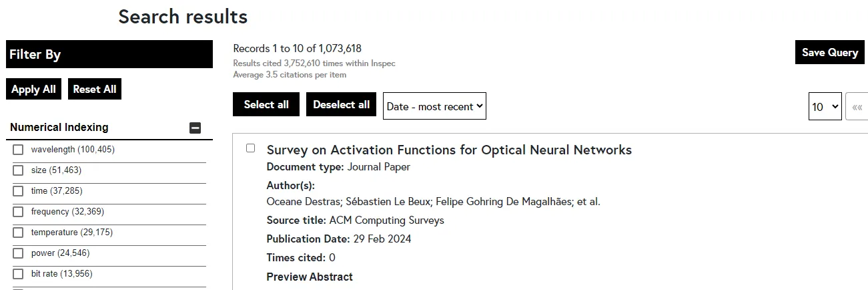
Task: Go to first page using double-arrow button
Action: click(x=857, y=107)
